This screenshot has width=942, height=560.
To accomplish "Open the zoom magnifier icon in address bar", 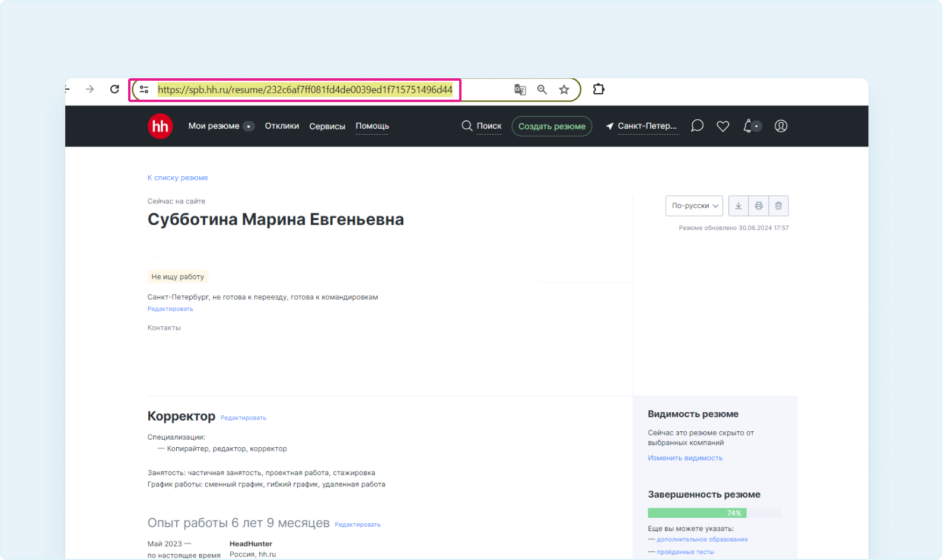I will [x=542, y=90].
